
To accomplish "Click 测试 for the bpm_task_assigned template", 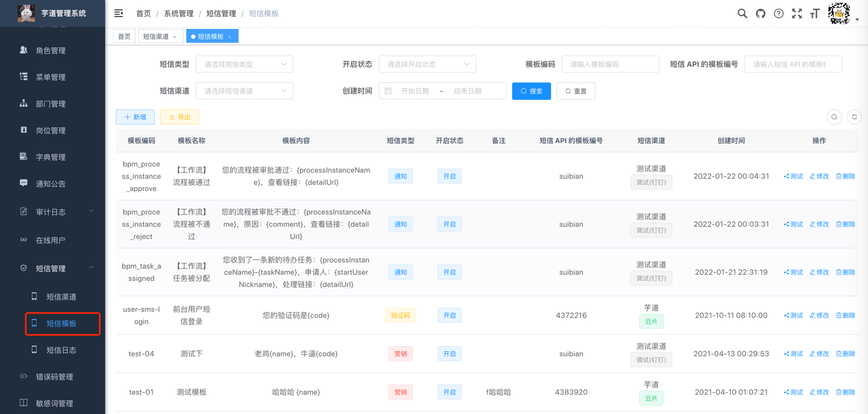I will [793, 272].
